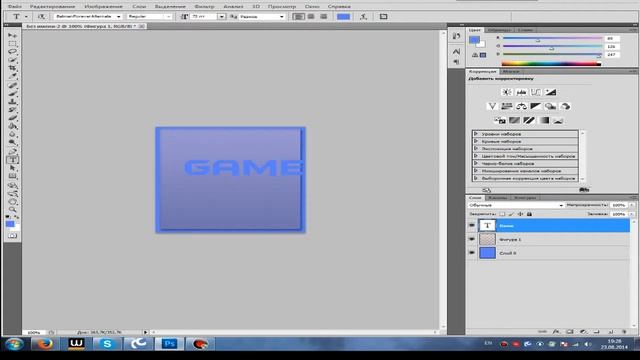Select the Lasso tool
The width and height of the screenshot is (640, 360).
pos(13,52)
